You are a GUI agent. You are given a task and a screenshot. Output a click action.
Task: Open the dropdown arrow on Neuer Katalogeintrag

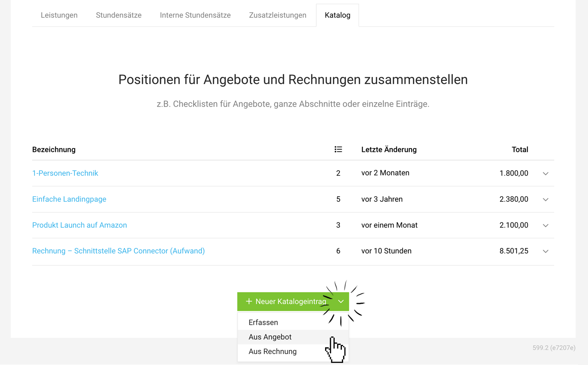click(x=341, y=301)
